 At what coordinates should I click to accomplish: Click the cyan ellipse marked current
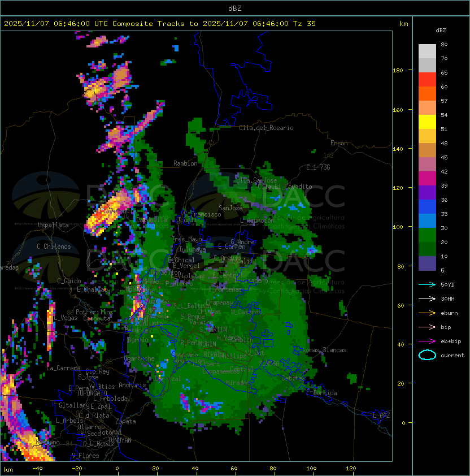point(427,355)
